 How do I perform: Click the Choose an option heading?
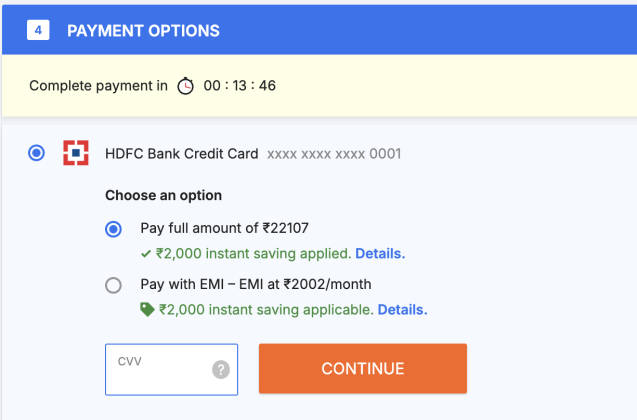point(163,195)
